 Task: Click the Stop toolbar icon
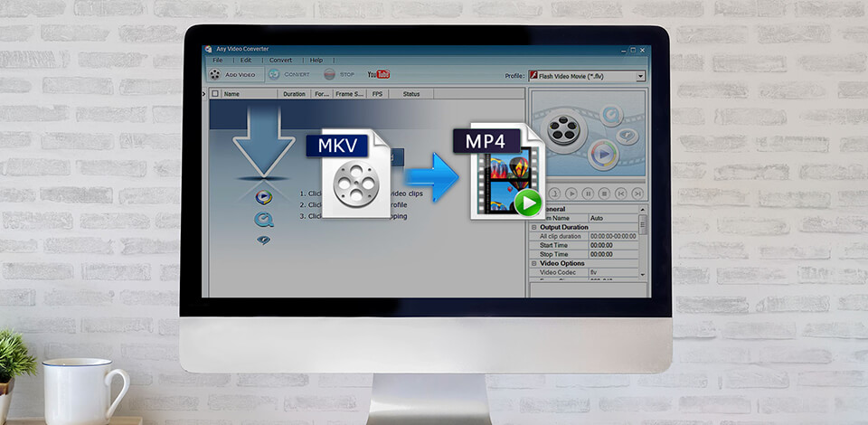(x=329, y=74)
